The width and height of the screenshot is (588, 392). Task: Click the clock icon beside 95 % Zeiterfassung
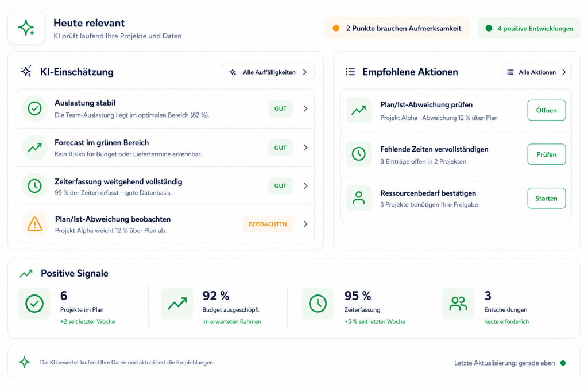pyautogui.click(x=318, y=304)
